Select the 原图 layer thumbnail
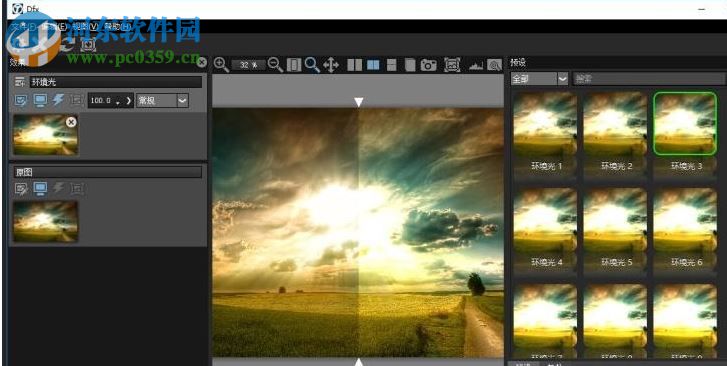Viewport: 727px width, 366px height. tap(45, 221)
